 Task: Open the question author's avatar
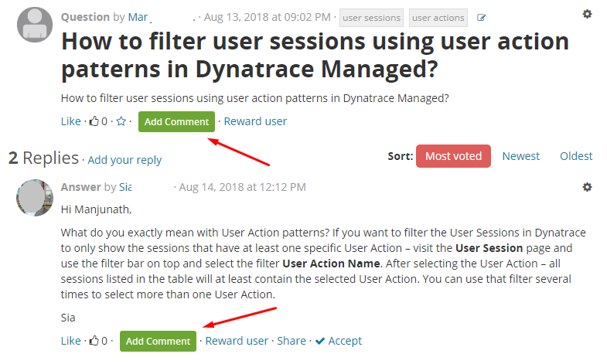point(35,25)
